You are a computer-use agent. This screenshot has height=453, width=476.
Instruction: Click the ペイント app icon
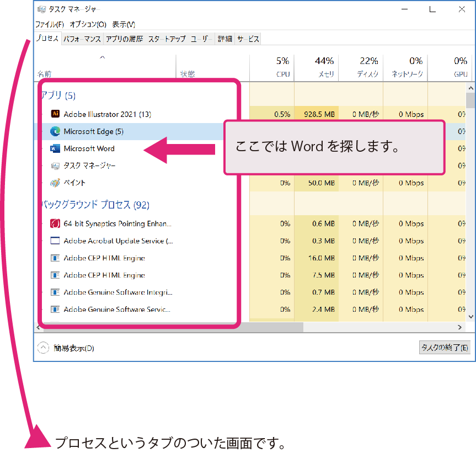pyautogui.click(x=55, y=183)
